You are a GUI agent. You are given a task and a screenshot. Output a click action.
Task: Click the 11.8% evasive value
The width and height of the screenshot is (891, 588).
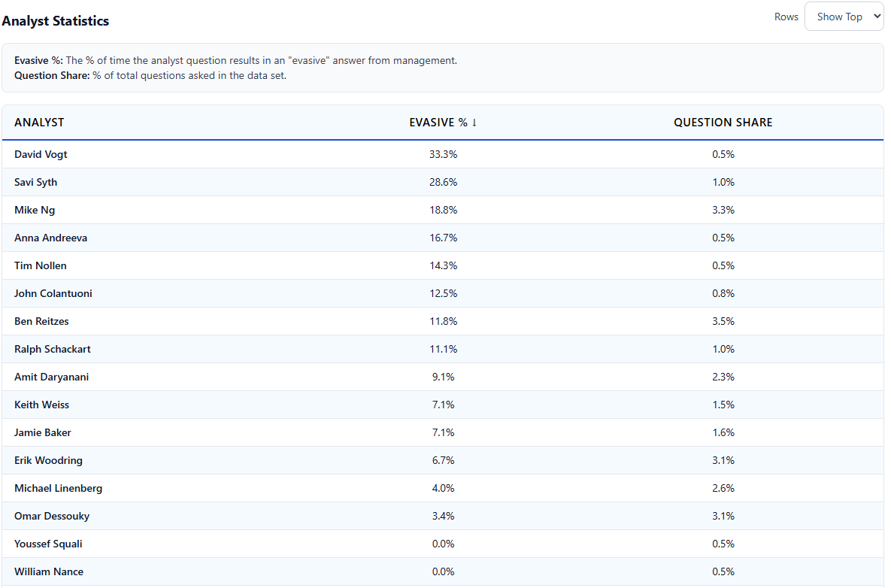coord(443,322)
